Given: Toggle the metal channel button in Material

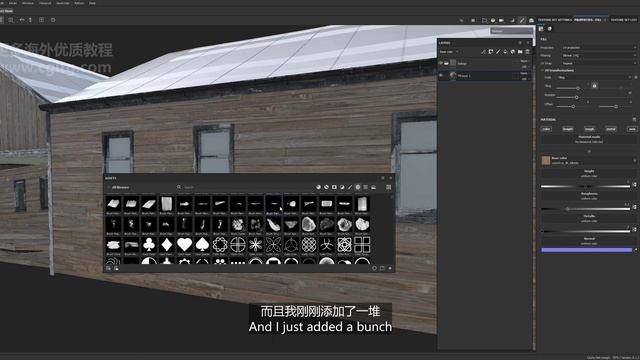Looking at the screenshot, I should [x=611, y=129].
